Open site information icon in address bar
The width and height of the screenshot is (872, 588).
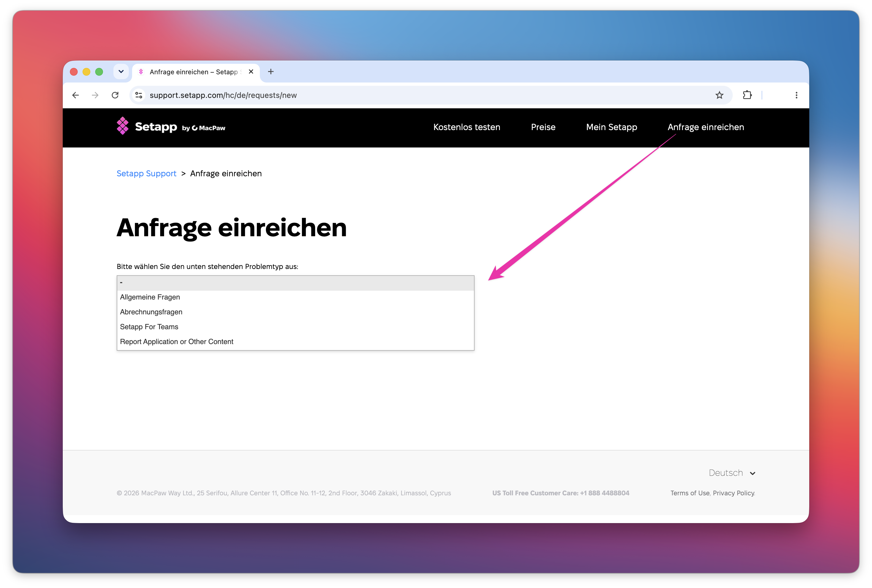(139, 95)
